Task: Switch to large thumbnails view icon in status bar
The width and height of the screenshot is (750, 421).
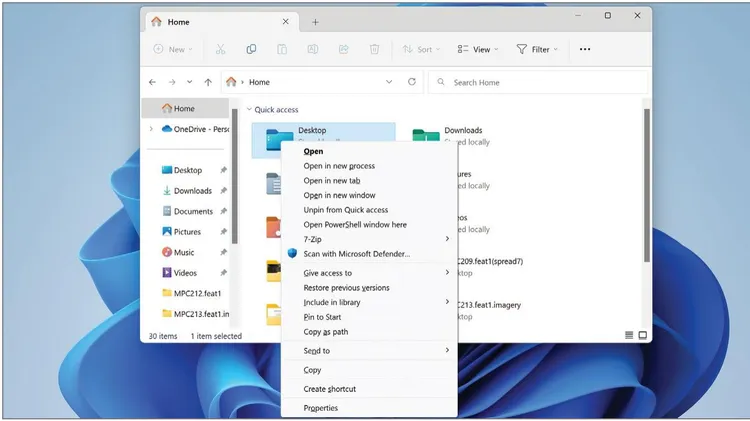Action: (643, 335)
